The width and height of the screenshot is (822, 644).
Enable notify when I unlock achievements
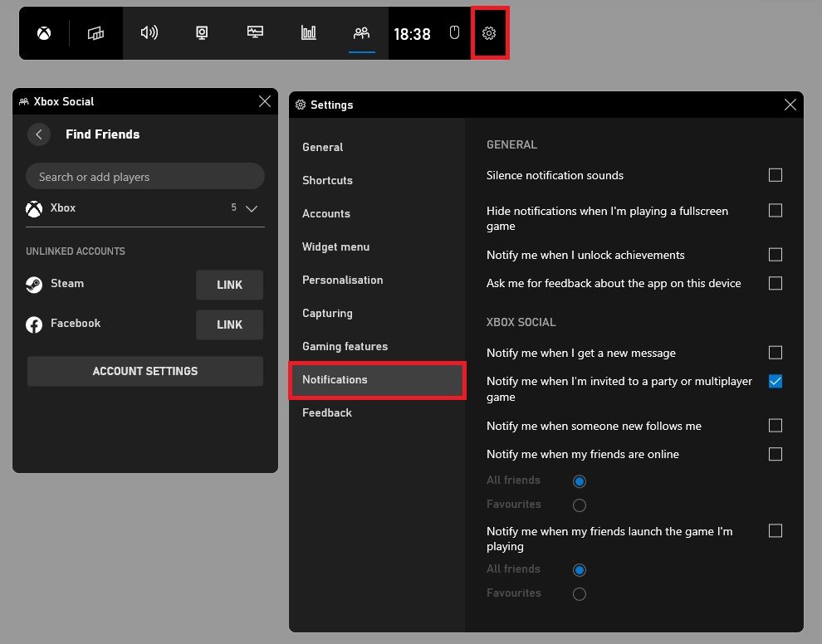[x=776, y=255]
